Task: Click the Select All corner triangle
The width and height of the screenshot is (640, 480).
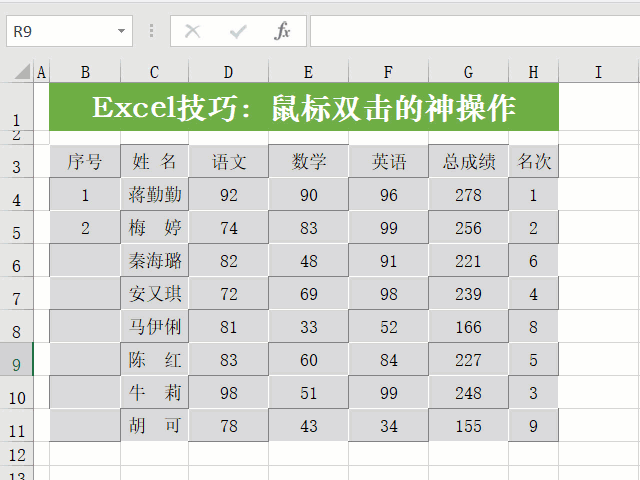Action: (x=22, y=71)
